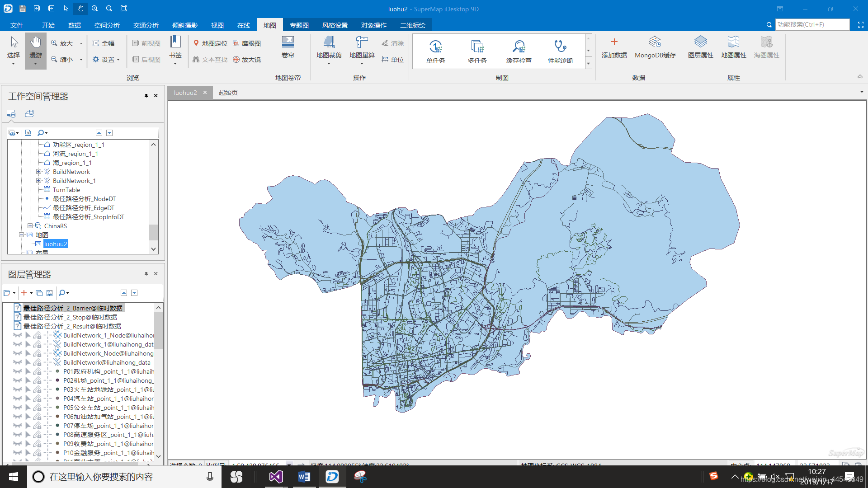Switch to the 开始 start ribbon tab
868x488 pixels.
point(48,25)
